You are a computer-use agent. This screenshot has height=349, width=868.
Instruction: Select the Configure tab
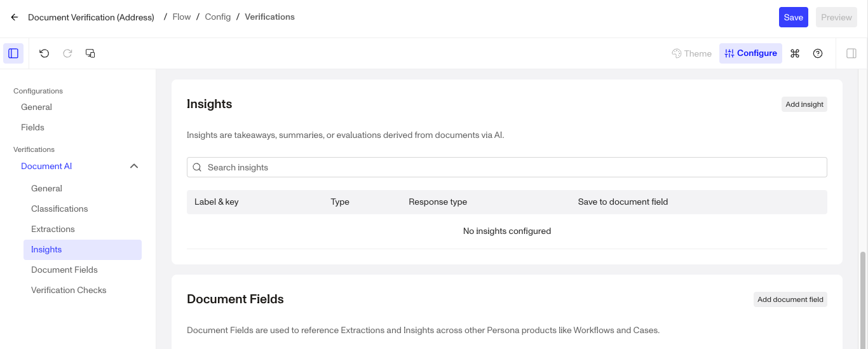[x=750, y=53]
